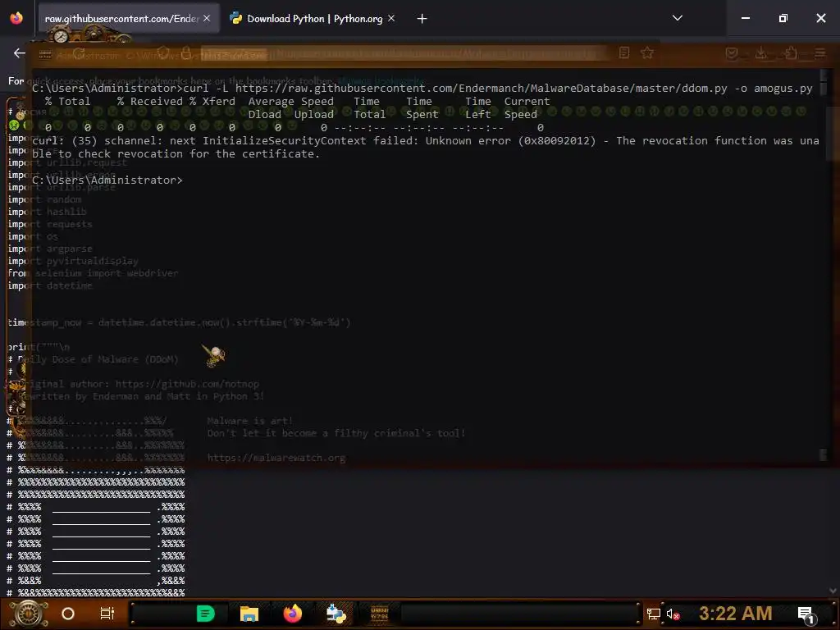
Task: Click the muted volume tray icon
Action: pos(673,614)
